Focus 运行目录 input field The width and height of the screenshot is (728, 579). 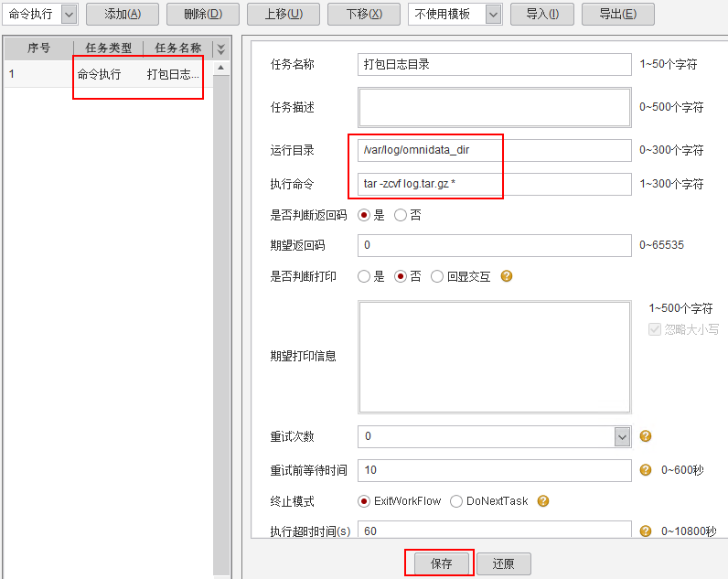pyautogui.click(x=495, y=150)
